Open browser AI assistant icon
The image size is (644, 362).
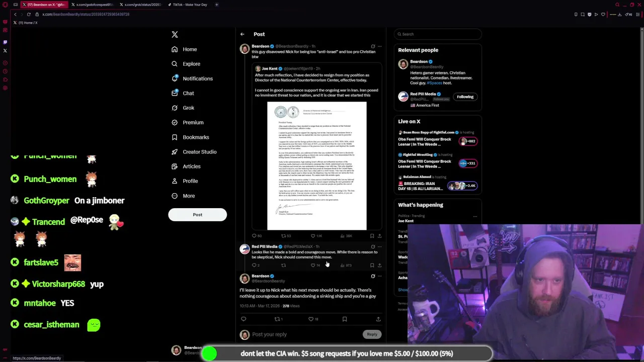point(628,14)
